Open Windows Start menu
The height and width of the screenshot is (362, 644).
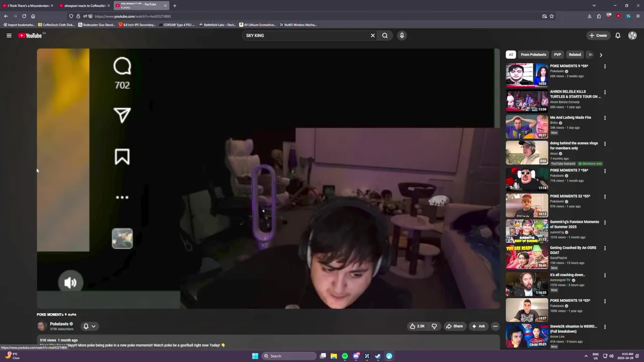[x=255, y=356]
